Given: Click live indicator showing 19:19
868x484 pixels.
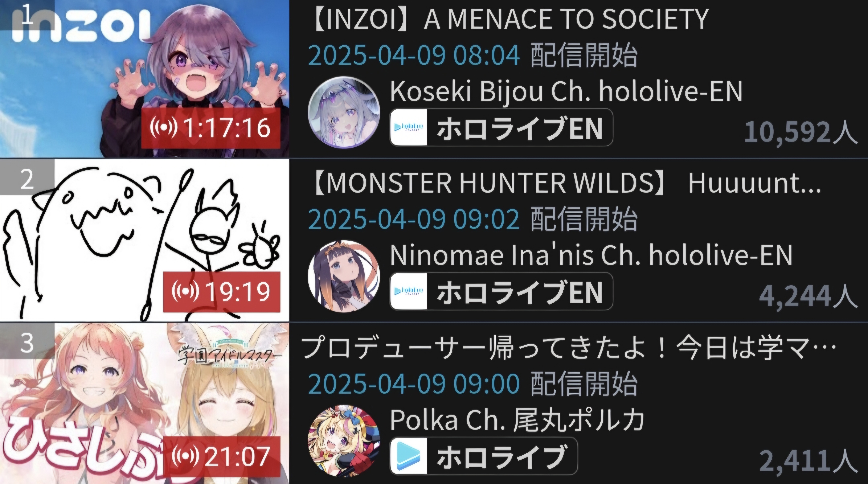Looking at the screenshot, I should (x=222, y=292).
